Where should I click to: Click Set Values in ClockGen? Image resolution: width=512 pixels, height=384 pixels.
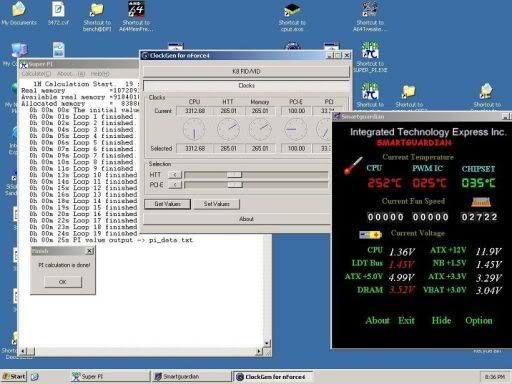(x=217, y=204)
